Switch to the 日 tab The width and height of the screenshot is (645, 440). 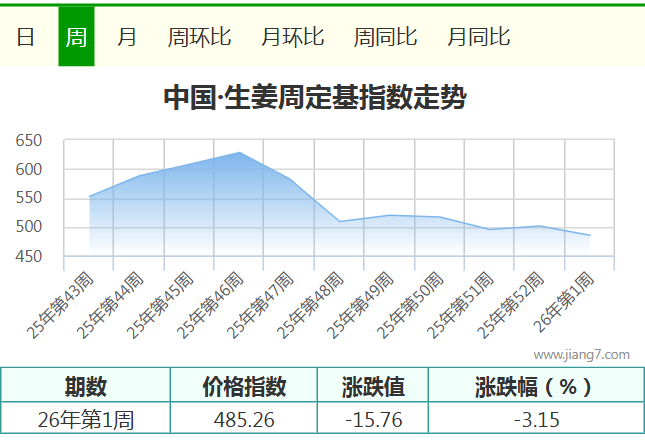[25, 37]
